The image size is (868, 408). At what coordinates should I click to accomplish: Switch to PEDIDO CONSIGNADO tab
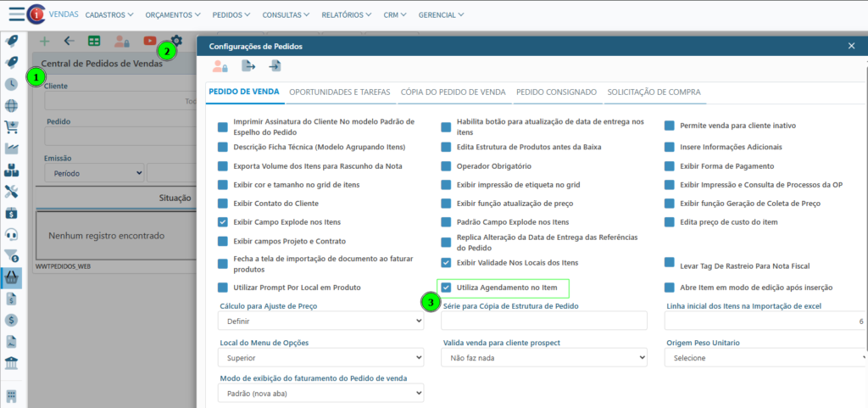(x=556, y=92)
